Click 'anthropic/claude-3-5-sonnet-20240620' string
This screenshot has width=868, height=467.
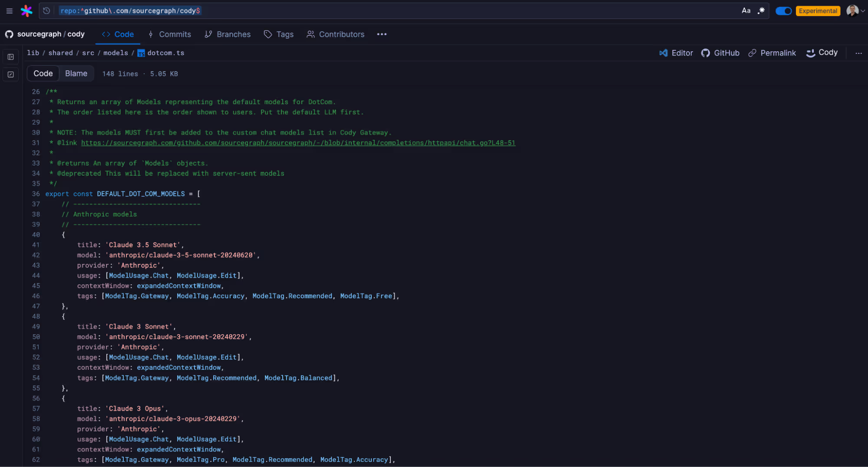[181, 255]
